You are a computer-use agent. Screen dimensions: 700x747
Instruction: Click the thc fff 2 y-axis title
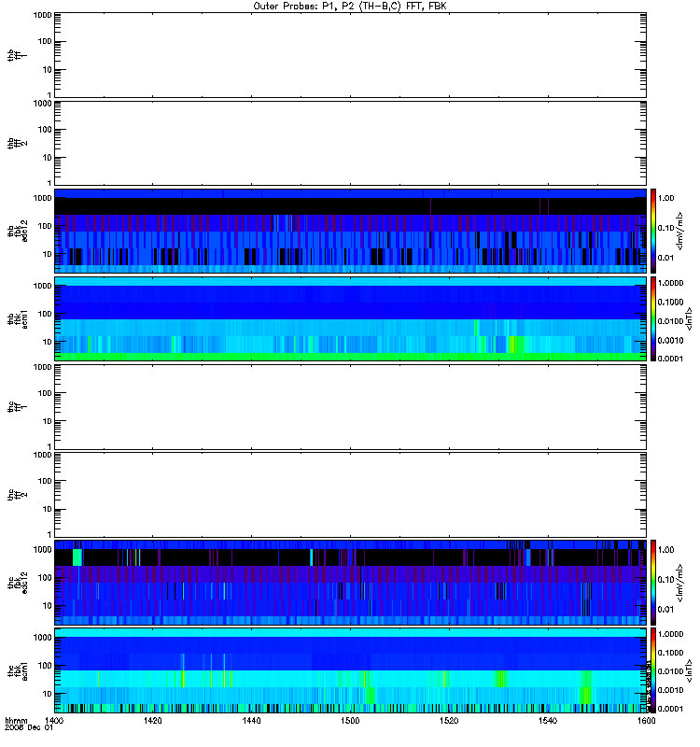pos(18,495)
